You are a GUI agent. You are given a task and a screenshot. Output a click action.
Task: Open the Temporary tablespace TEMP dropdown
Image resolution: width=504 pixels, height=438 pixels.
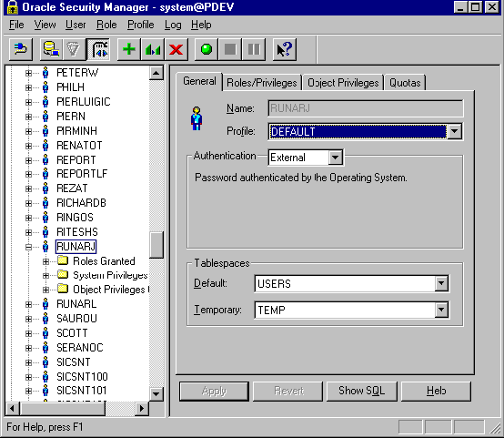pos(441,310)
